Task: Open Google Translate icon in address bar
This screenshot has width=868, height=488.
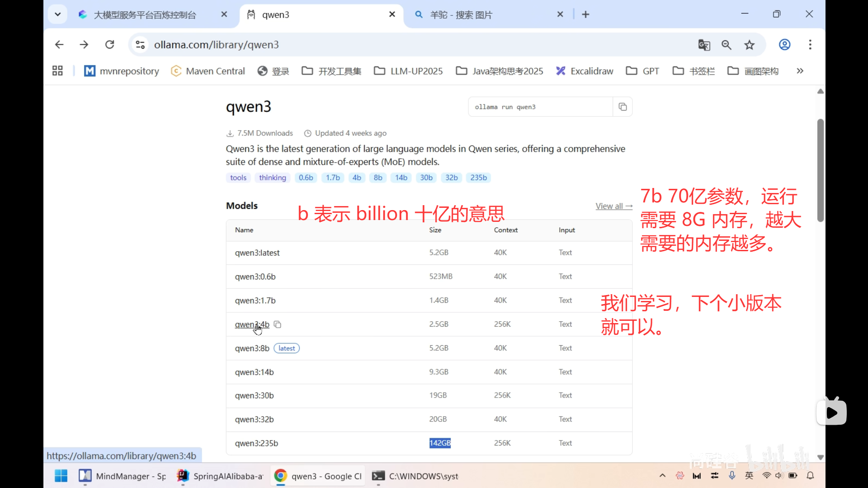Action: coord(704,45)
